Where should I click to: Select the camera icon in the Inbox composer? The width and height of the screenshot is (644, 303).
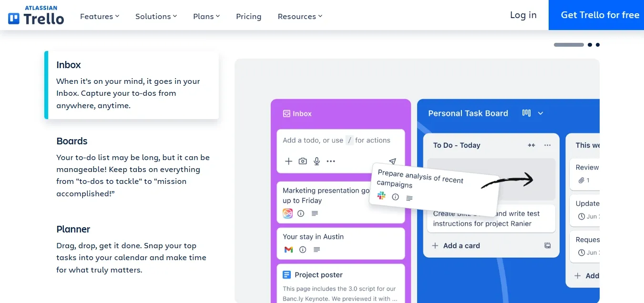[x=303, y=161]
